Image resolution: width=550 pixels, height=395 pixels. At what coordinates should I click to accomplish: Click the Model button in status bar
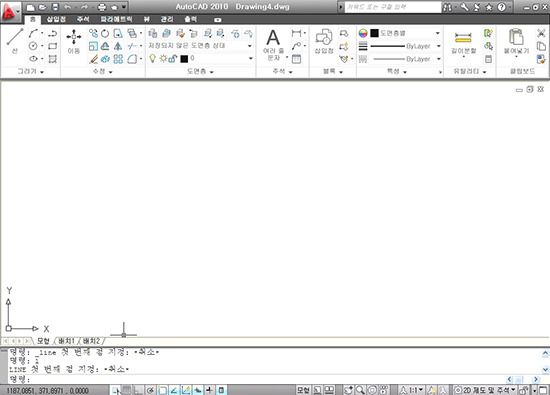tap(303, 390)
